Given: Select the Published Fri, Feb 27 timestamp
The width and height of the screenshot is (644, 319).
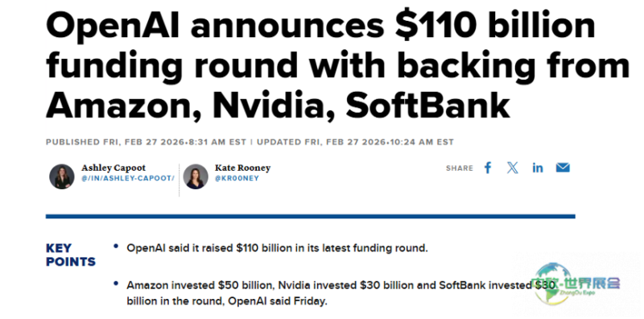Looking at the screenshot, I should 146,143.
